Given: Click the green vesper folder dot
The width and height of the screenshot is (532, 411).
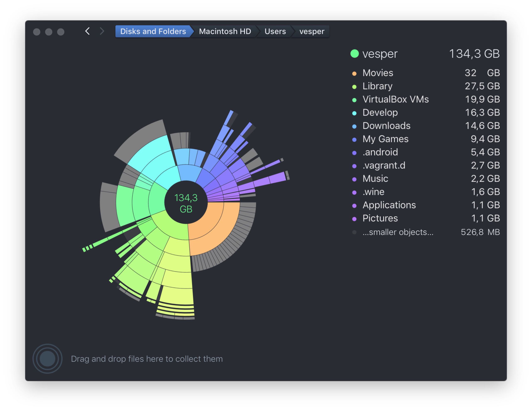Looking at the screenshot, I should click(354, 54).
